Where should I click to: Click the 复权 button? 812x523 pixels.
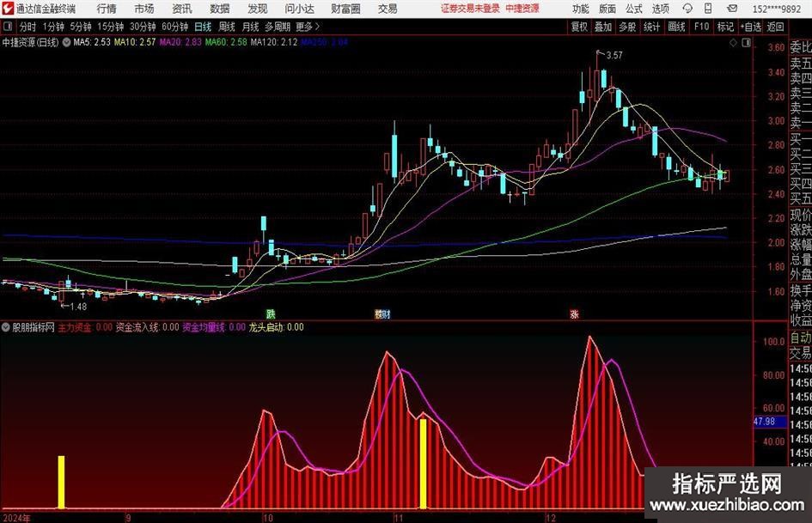click(579, 27)
